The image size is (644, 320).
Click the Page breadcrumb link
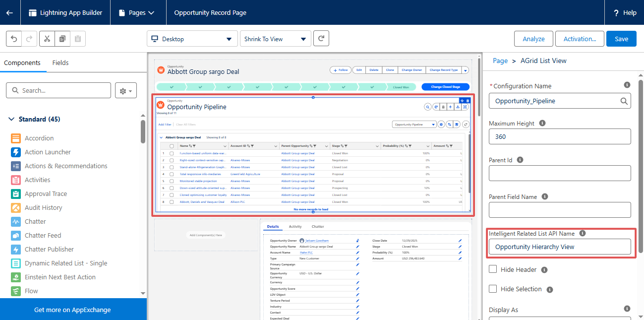(x=500, y=61)
